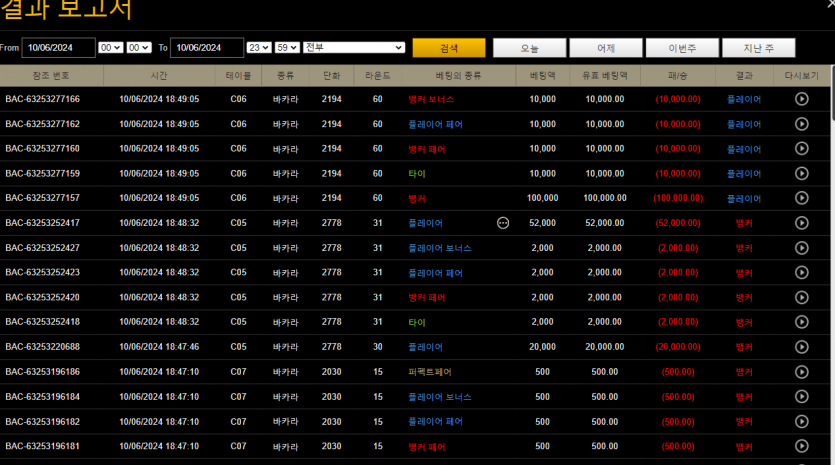
Task: Open details icon on the 52,000 player bet row
Action: point(503,223)
